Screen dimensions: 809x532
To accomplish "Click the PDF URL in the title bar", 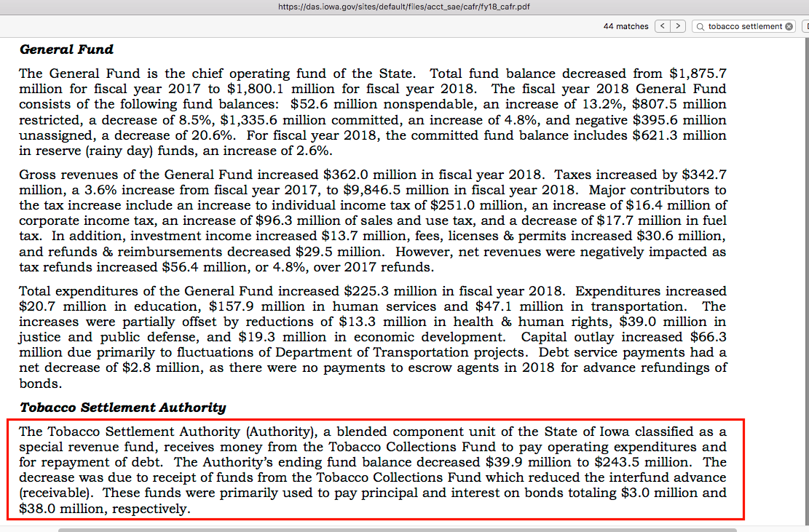I will coord(404,6).
